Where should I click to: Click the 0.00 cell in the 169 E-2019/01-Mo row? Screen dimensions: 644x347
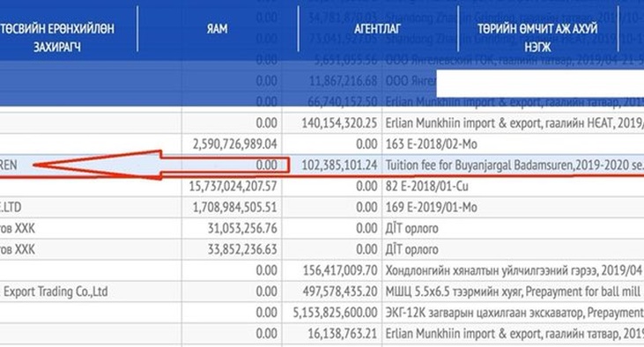coord(366,207)
